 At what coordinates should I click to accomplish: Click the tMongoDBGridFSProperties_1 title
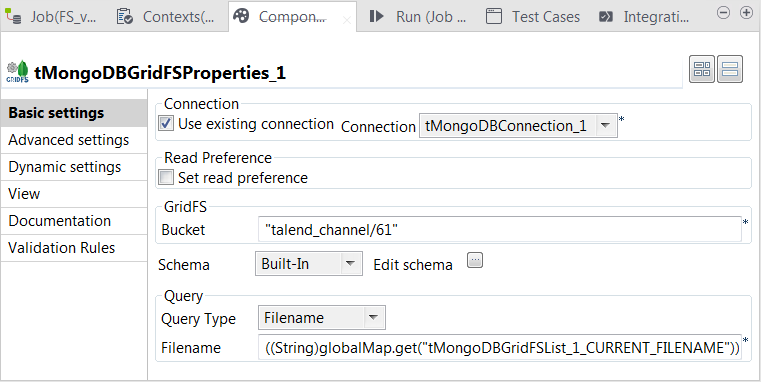160,73
